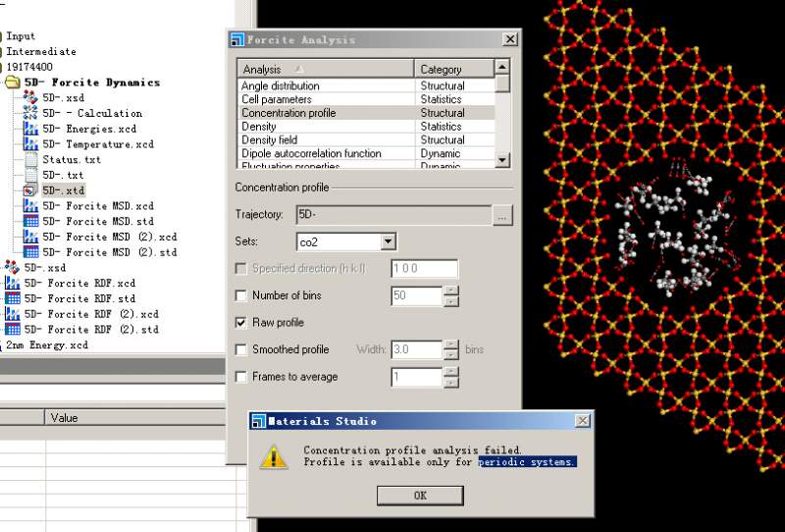785x532 pixels.
Task: Select Angle distribution in the analysis list
Action: tap(366, 85)
